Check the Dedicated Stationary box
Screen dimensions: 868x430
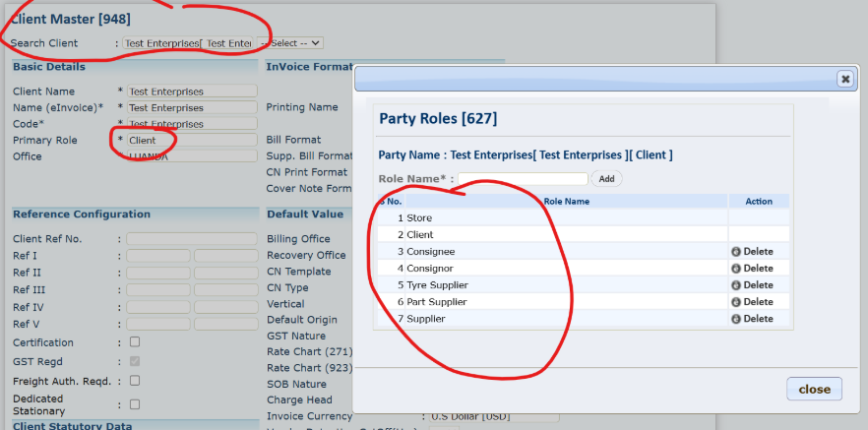(x=135, y=403)
